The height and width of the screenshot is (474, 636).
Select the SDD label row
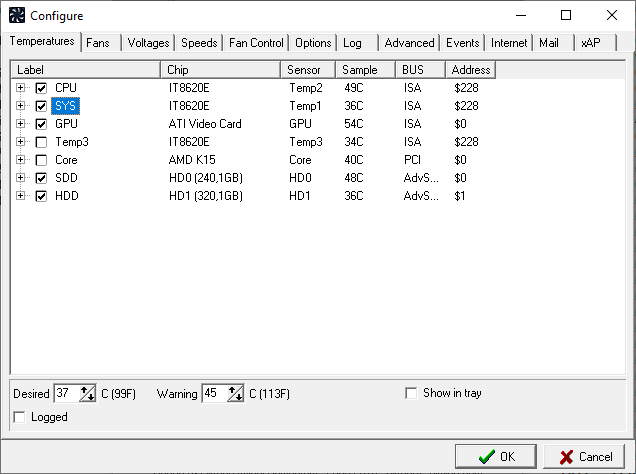pyautogui.click(x=66, y=178)
